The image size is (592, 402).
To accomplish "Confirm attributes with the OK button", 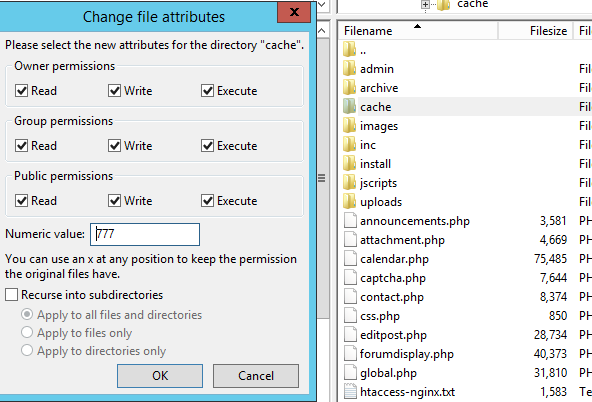I will [x=160, y=376].
